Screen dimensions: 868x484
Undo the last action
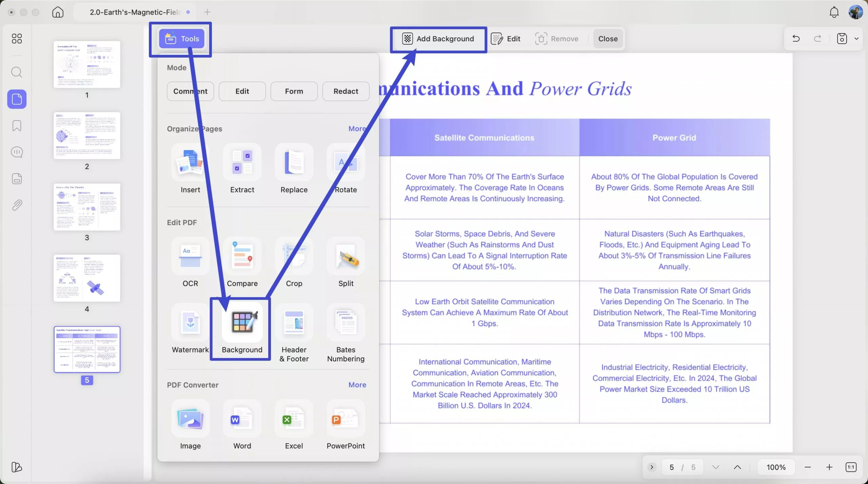tap(796, 39)
